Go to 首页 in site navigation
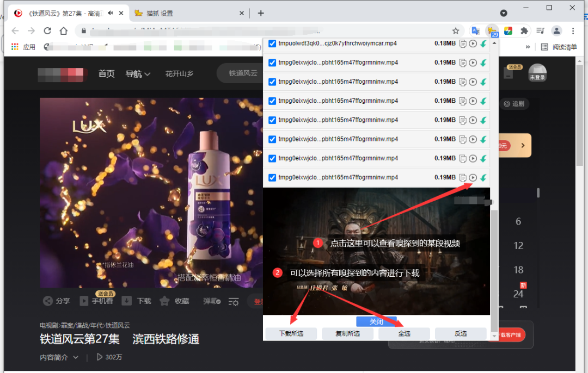 [x=106, y=74]
